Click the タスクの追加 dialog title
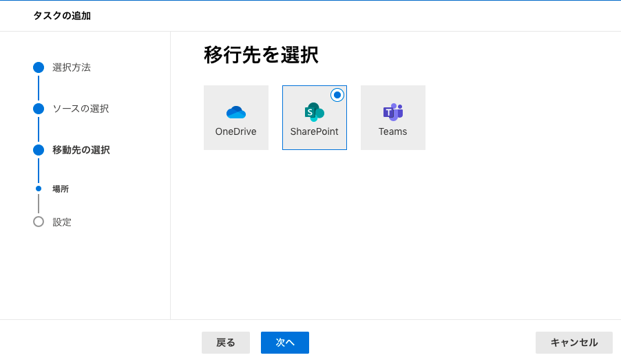The width and height of the screenshot is (621, 364). (x=62, y=16)
